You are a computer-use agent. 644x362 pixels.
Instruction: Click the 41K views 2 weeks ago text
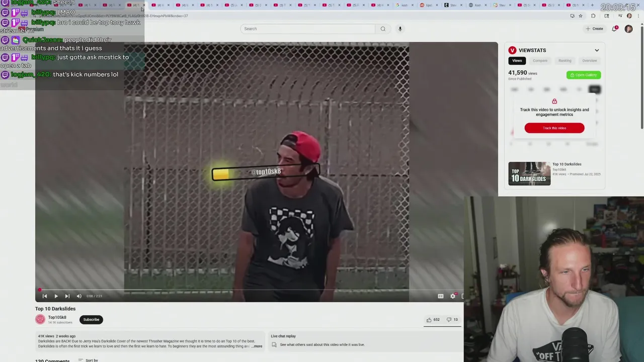[x=57, y=336]
